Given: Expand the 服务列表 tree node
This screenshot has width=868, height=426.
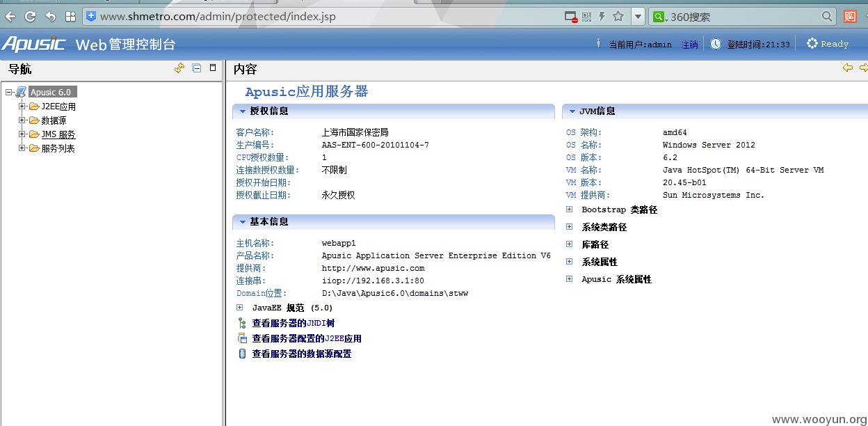Looking at the screenshot, I should pyautogui.click(x=22, y=148).
